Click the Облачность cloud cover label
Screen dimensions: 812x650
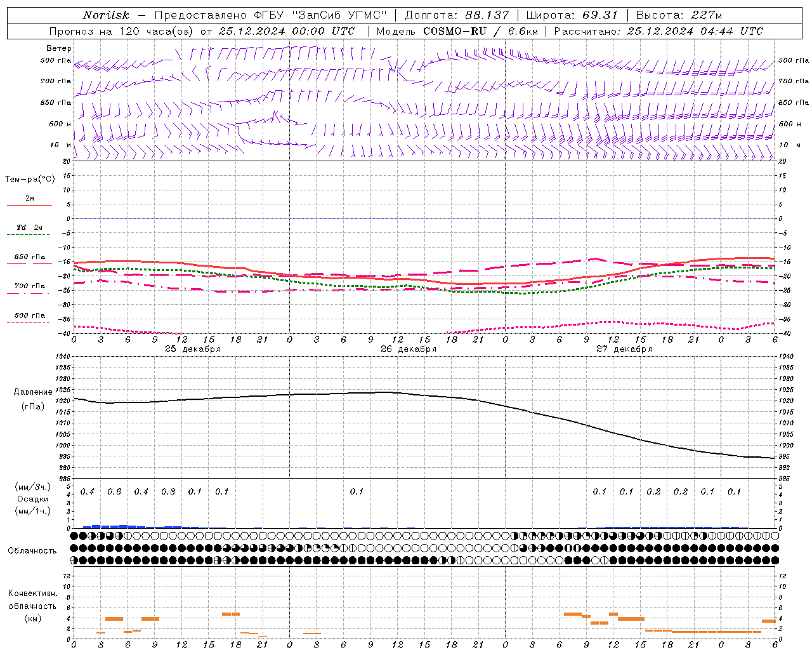pyautogui.click(x=32, y=550)
